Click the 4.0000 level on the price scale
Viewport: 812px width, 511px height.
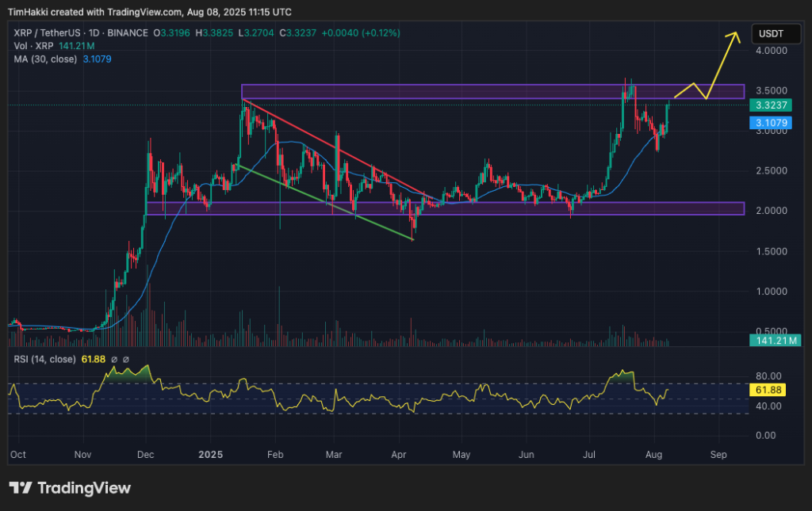[770, 51]
